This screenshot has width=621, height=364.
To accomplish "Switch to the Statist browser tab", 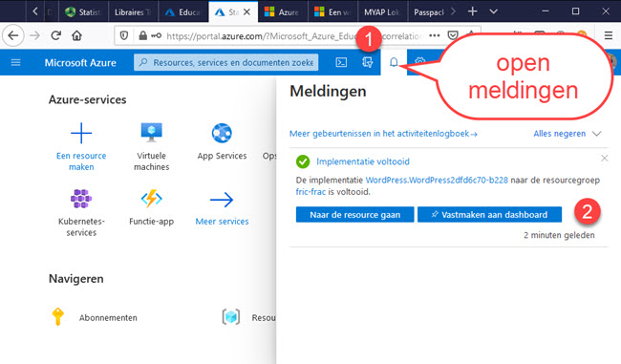I will [x=83, y=11].
